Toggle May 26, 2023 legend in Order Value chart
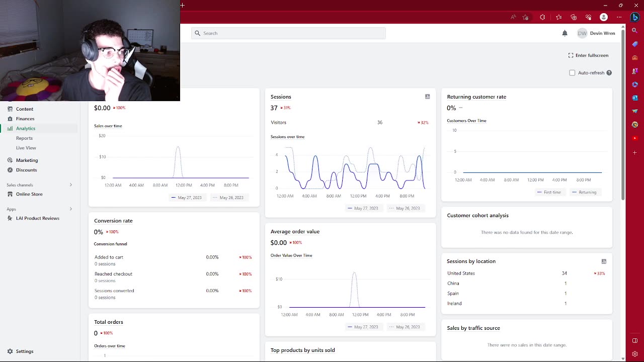This screenshot has height=362, width=644. point(405,327)
